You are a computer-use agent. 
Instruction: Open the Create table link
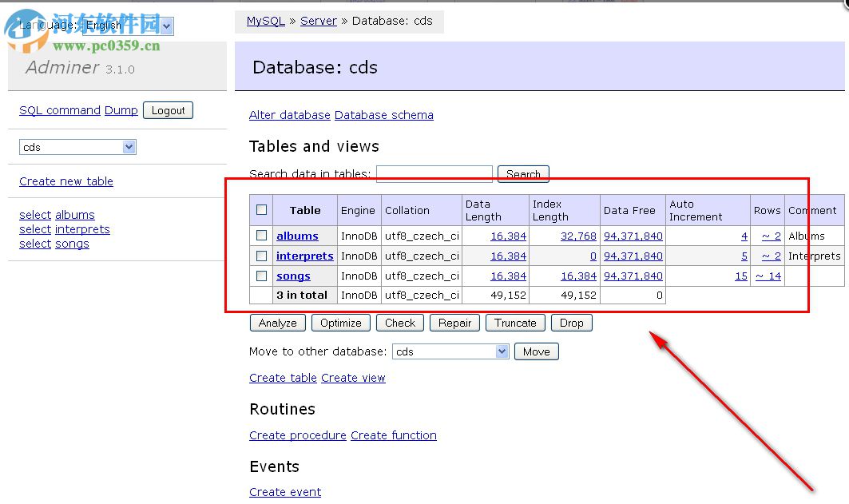(x=283, y=378)
